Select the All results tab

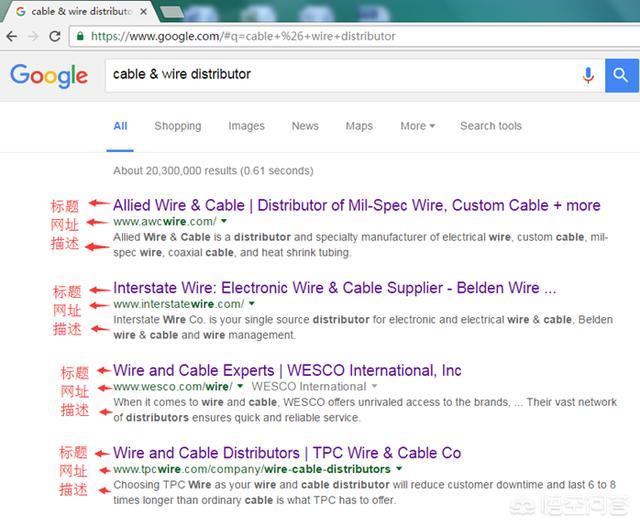click(x=120, y=126)
